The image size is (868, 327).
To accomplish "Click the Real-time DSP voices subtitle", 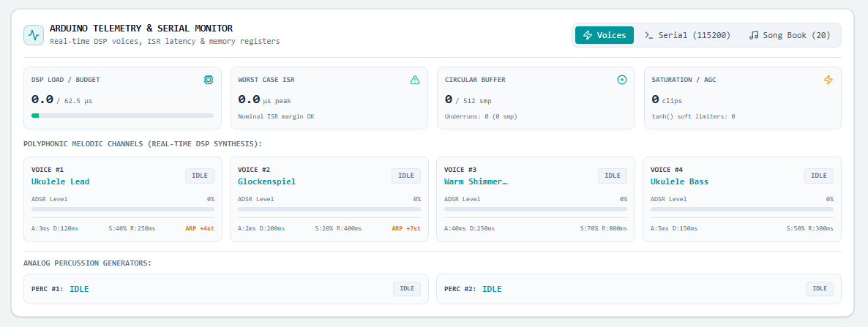I will 165,41.
